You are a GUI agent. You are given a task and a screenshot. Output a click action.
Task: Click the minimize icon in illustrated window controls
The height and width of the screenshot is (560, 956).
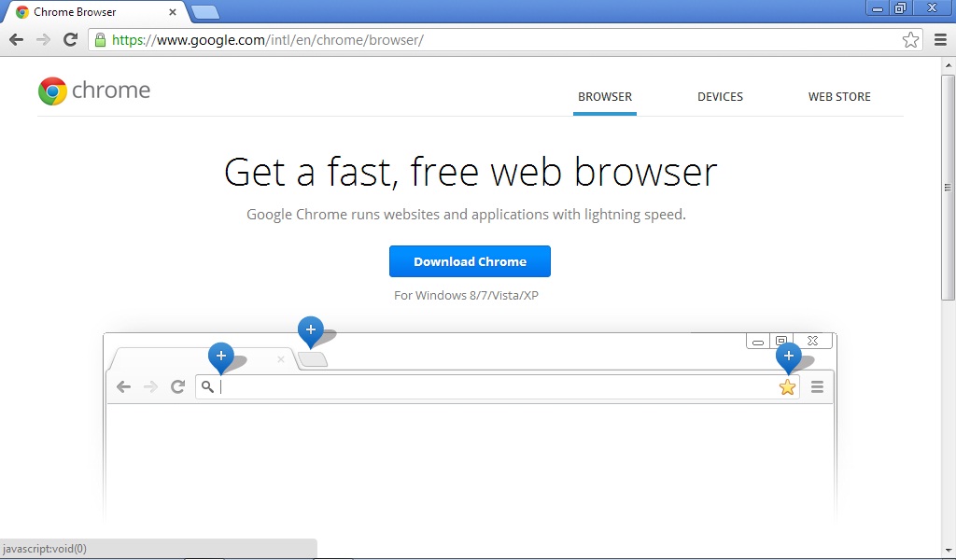(758, 342)
